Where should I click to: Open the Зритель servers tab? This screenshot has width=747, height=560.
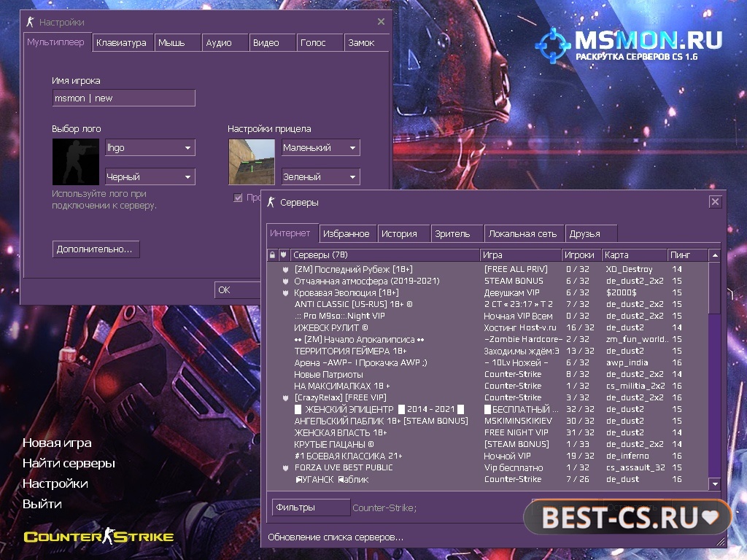457,234
